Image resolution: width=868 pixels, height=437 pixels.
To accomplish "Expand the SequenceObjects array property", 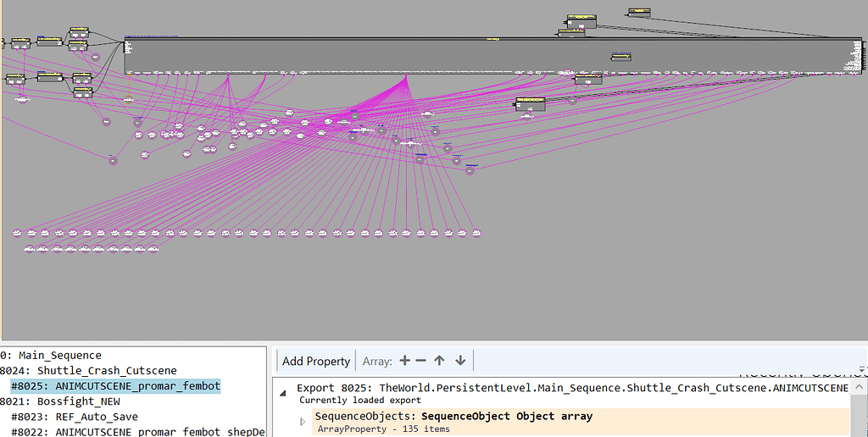I will coord(303,422).
